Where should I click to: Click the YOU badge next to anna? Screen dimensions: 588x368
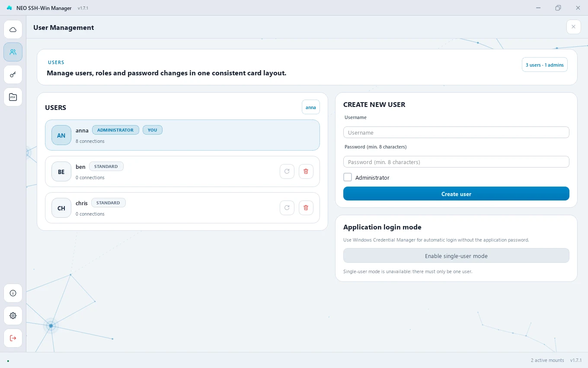153,130
